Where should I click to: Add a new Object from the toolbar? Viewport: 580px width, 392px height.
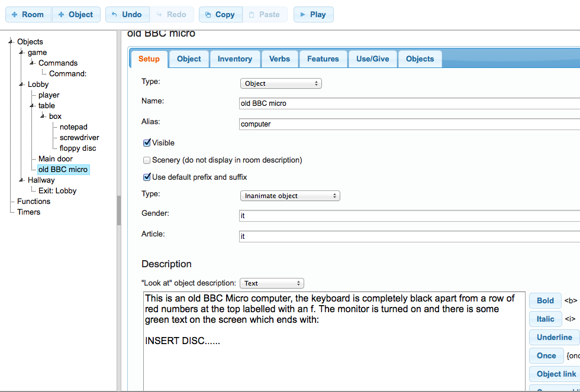(76, 15)
